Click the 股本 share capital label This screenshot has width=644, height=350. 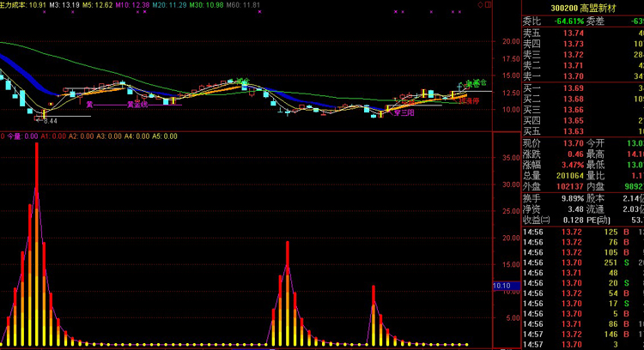(x=595, y=199)
